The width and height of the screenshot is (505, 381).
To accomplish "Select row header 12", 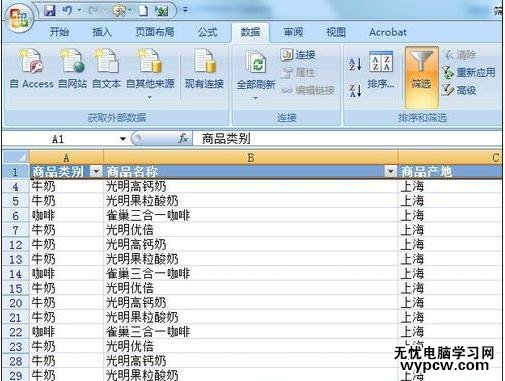I will click(x=15, y=245).
